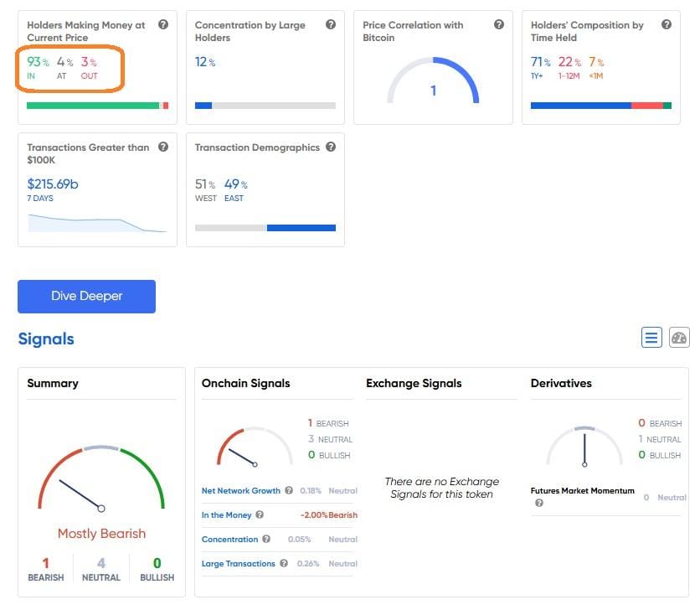Viewport: 700px width, 605px height.
Task: Click help icon next to Concentration signal
Action: 266,540
